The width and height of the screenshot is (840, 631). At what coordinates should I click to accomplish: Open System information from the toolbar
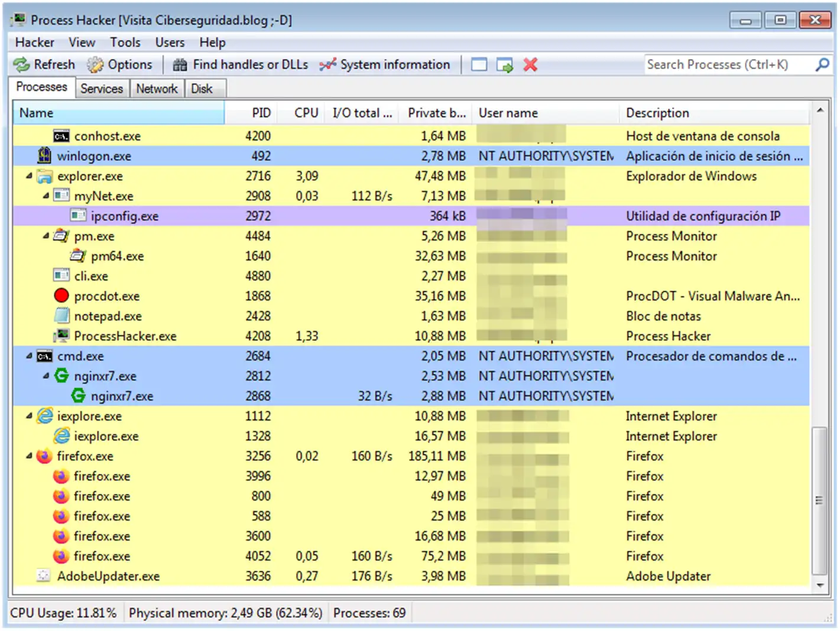coord(326,64)
